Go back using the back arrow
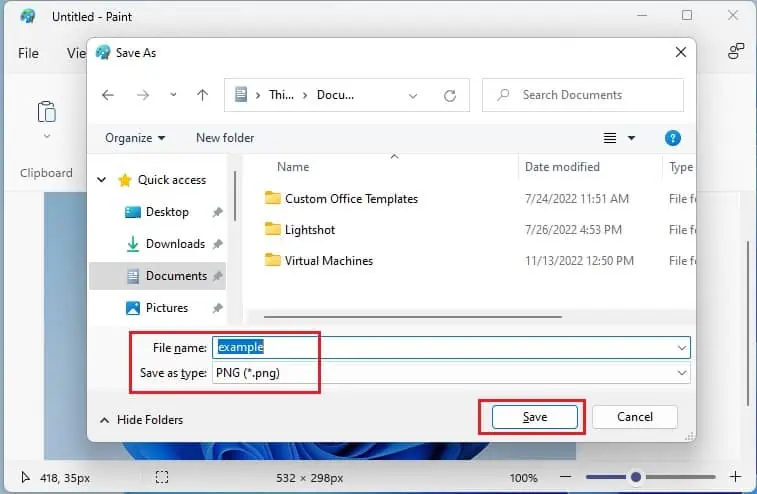The width and height of the screenshot is (757, 494). pyautogui.click(x=108, y=95)
